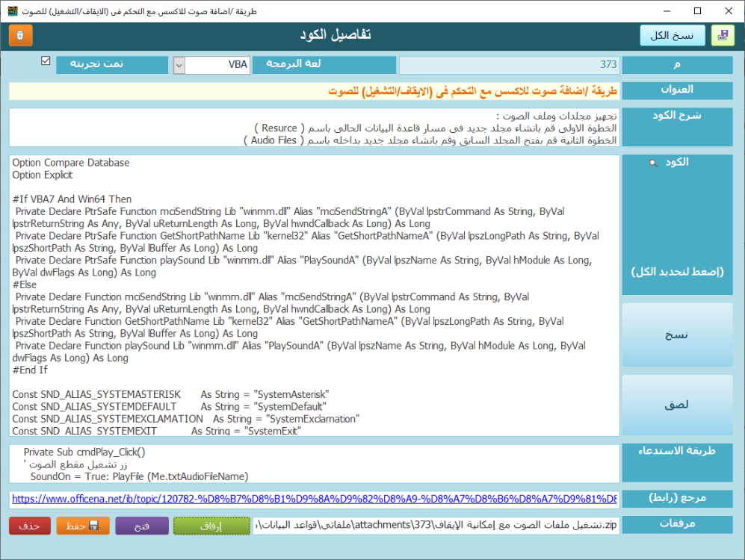Click the '#End If' code line
This screenshot has height=560, width=745.
pos(30,370)
